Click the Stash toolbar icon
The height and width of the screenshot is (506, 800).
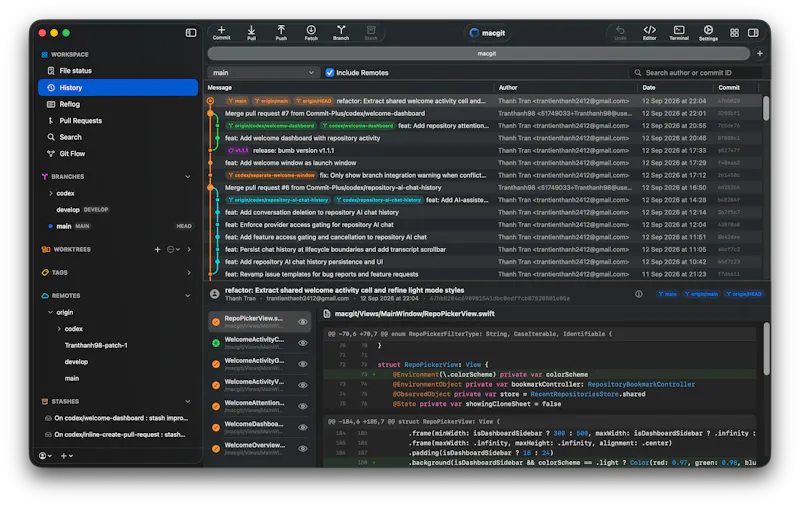tap(371, 33)
